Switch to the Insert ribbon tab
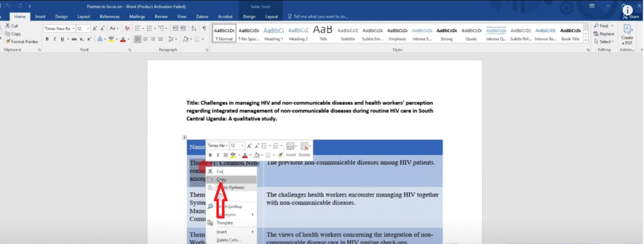Image resolution: width=644 pixels, height=244 pixels. point(40,17)
